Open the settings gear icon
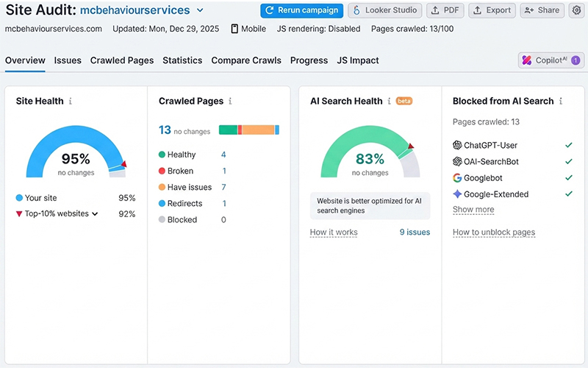Viewport: 588px width, 368px height. click(x=576, y=10)
